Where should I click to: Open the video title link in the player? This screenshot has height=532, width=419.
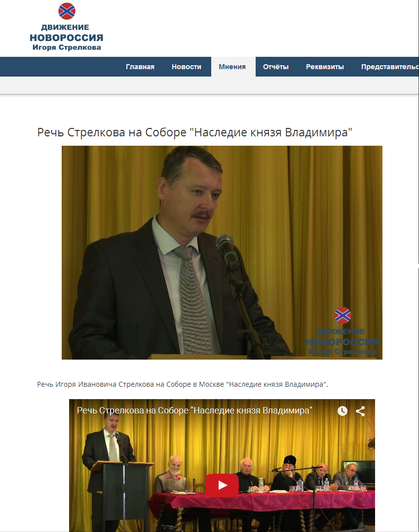pyautogui.click(x=194, y=410)
